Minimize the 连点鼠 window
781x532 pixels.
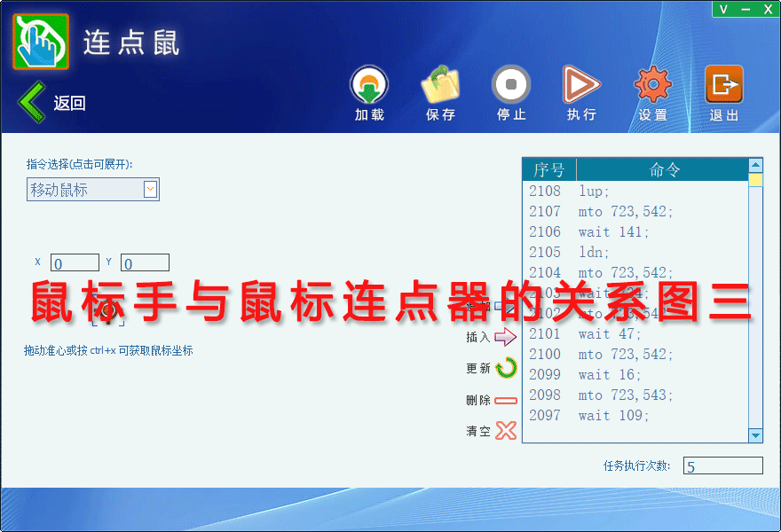(x=745, y=10)
